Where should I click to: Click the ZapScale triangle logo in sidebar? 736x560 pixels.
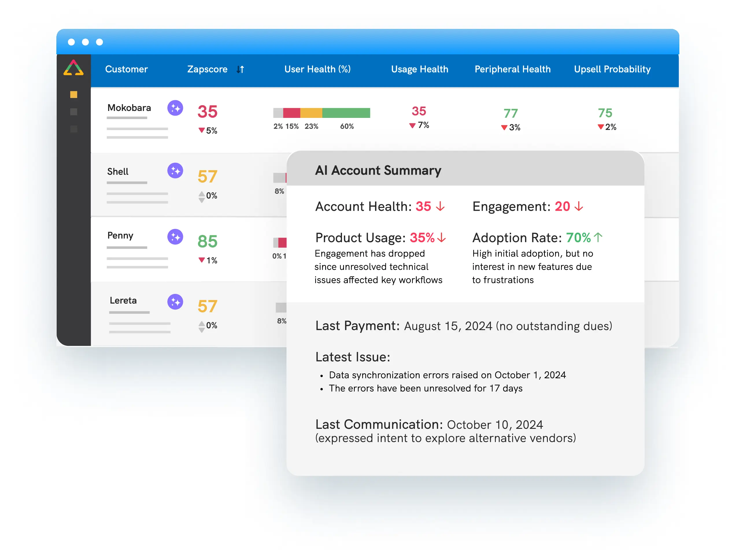73,68
